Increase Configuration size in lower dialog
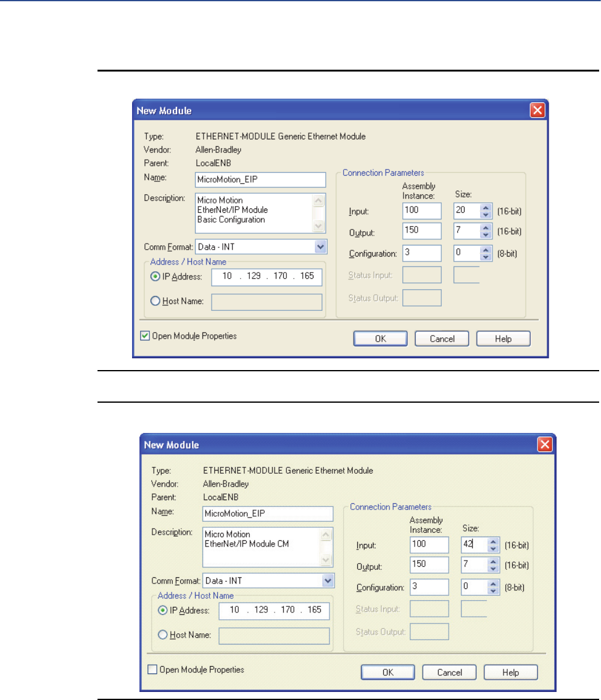This screenshot has height=700, width=601. tap(493, 584)
